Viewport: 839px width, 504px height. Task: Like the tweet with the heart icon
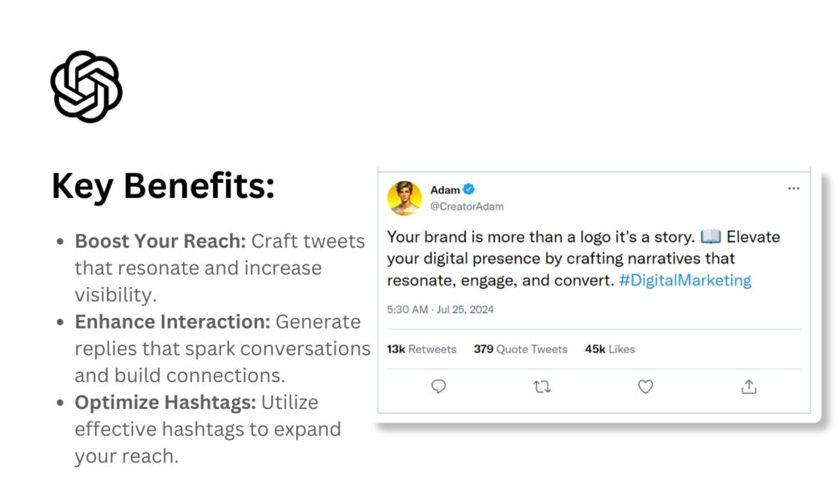tap(645, 386)
